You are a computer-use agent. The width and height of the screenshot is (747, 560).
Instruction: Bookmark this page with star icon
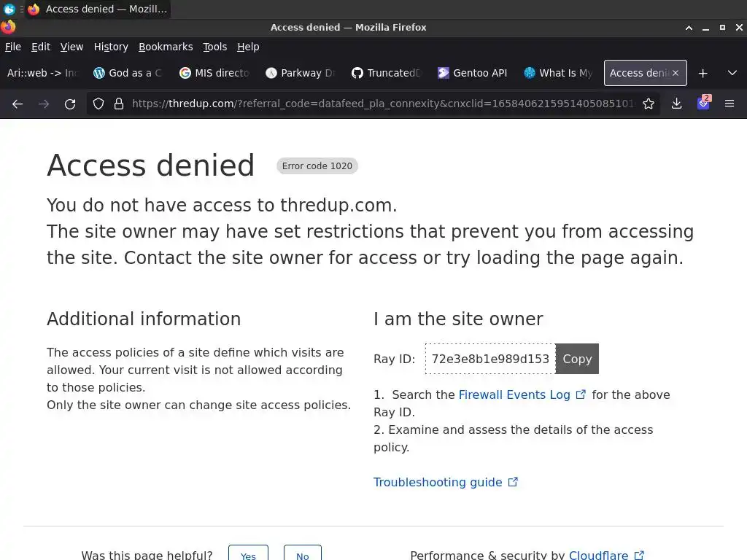click(x=649, y=104)
